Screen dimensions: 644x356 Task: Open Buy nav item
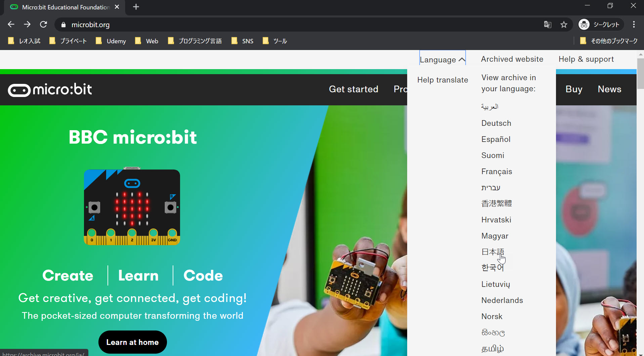574,89
